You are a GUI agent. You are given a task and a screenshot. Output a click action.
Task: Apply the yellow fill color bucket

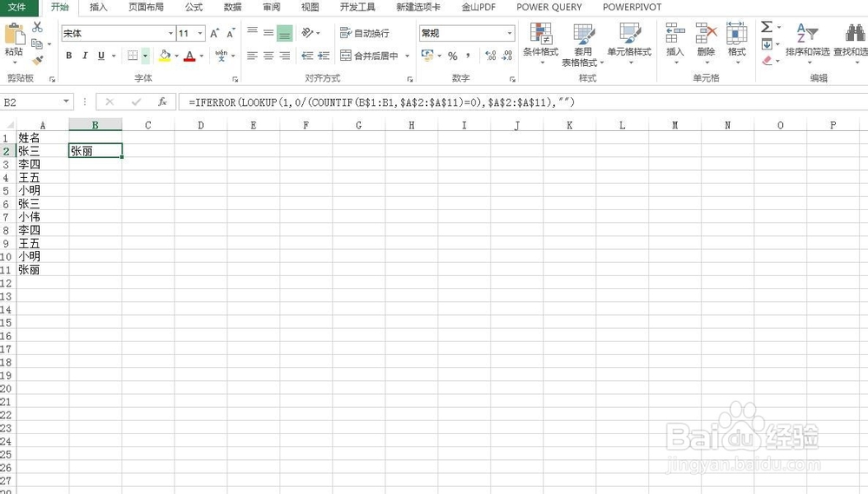164,56
